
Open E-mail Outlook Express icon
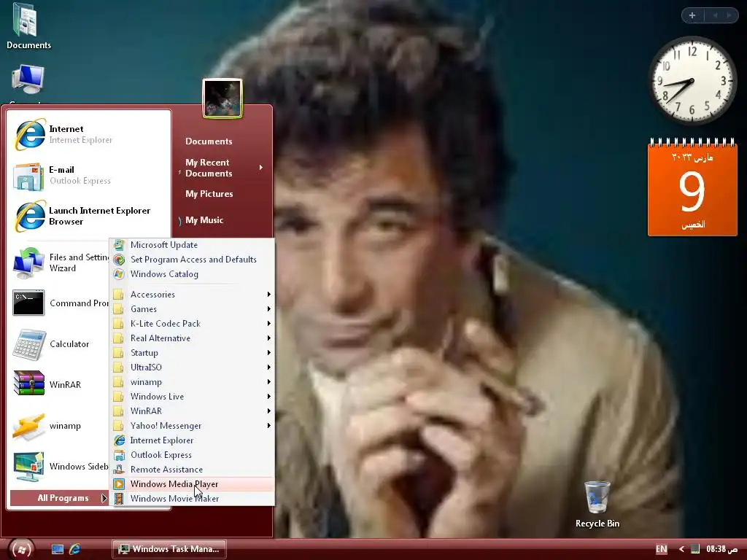click(28, 176)
